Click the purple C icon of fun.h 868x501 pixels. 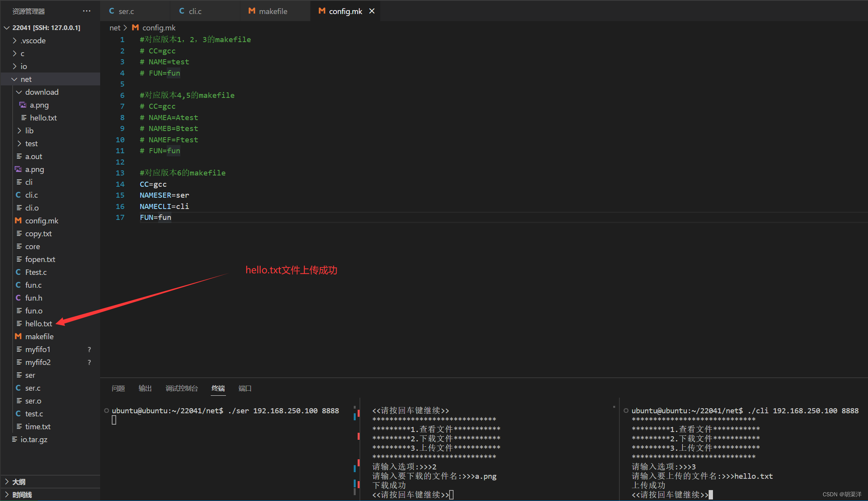(18, 298)
